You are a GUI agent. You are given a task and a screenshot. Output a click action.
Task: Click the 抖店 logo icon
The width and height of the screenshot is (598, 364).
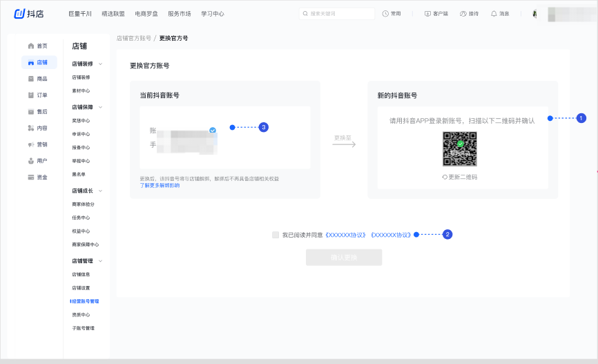click(19, 14)
